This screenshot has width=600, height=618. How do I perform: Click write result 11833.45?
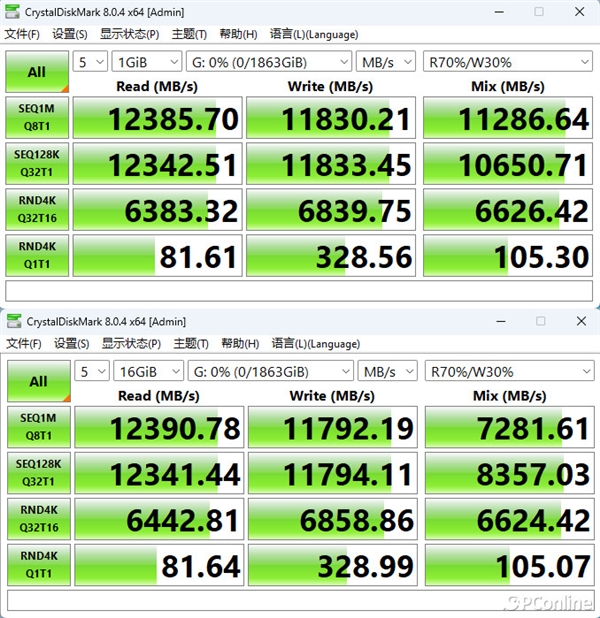[x=331, y=164]
